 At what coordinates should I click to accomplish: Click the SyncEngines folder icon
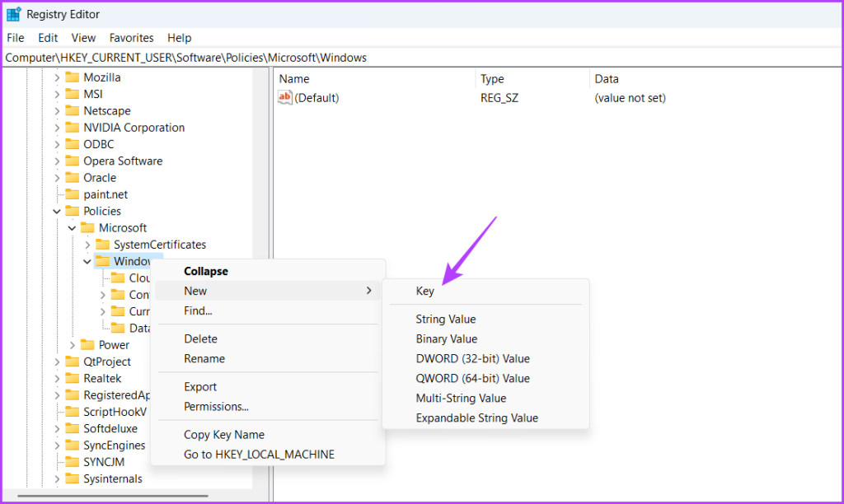pos(73,445)
